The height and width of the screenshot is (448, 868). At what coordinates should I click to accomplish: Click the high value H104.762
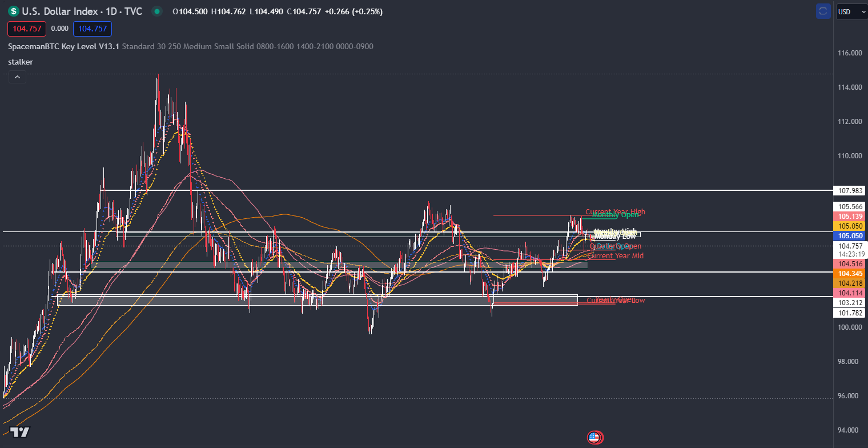229,11
